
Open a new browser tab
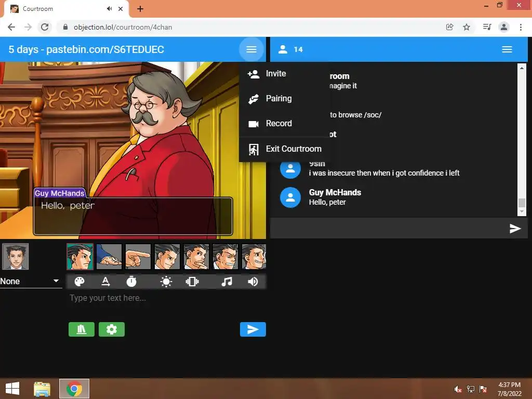coord(140,9)
